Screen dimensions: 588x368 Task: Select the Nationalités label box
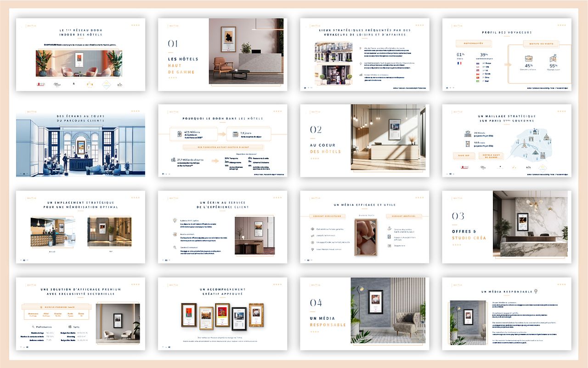tap(473, 44)
